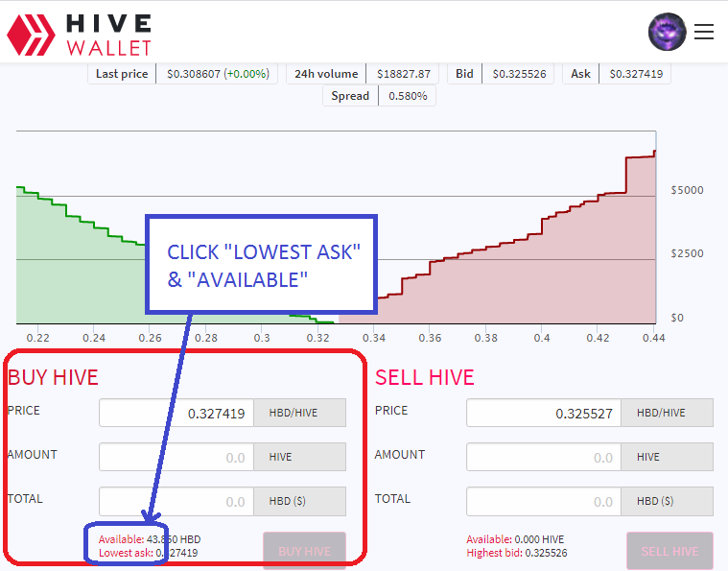Click the Sell Hive total input field
Screen dimensions: 728x571
(x=544, y=501)
